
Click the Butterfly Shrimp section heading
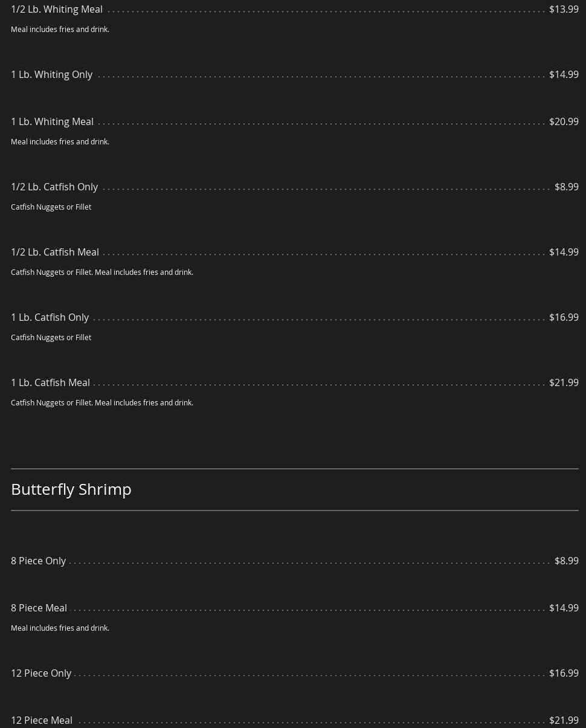click(71, 489)
